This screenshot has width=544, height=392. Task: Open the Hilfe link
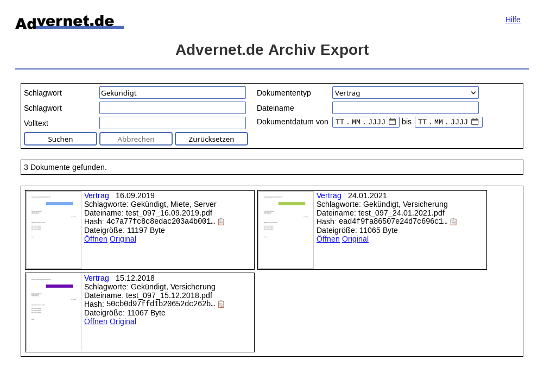513,20
